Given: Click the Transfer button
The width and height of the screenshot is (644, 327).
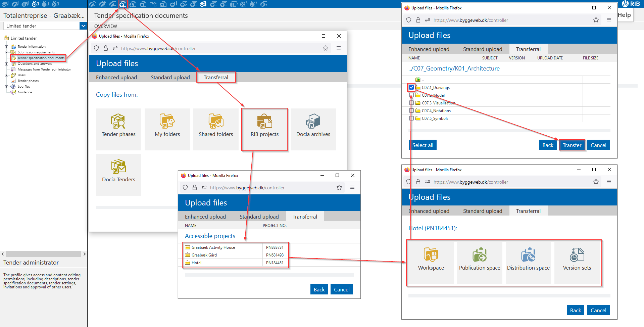Looking at the screenshot, I should click(572, 145).
